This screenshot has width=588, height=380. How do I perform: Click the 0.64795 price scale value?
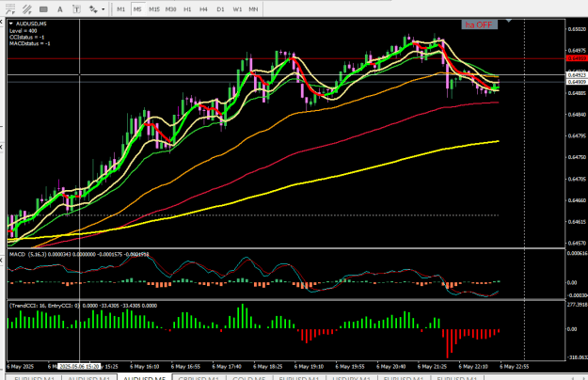click(577, 135)
